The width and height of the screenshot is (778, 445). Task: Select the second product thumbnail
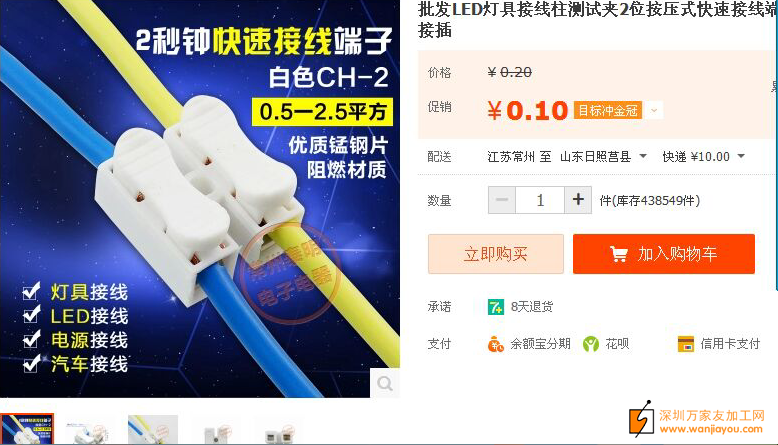tap(90, 430)
